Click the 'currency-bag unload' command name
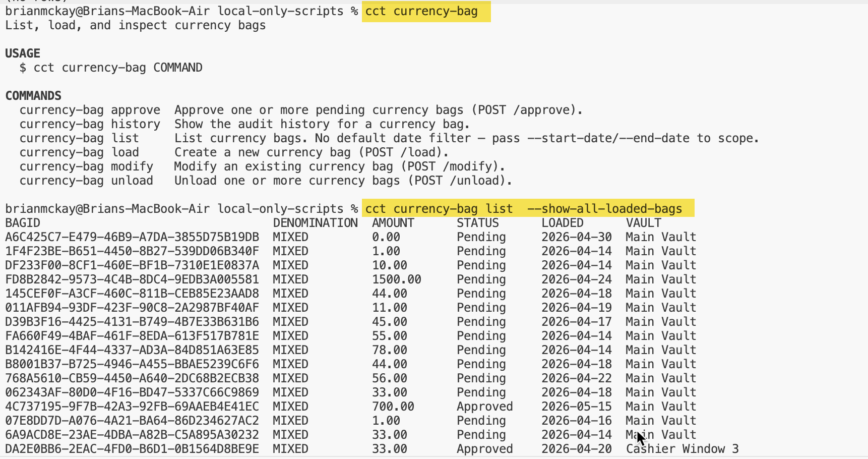 click(86, 181)
